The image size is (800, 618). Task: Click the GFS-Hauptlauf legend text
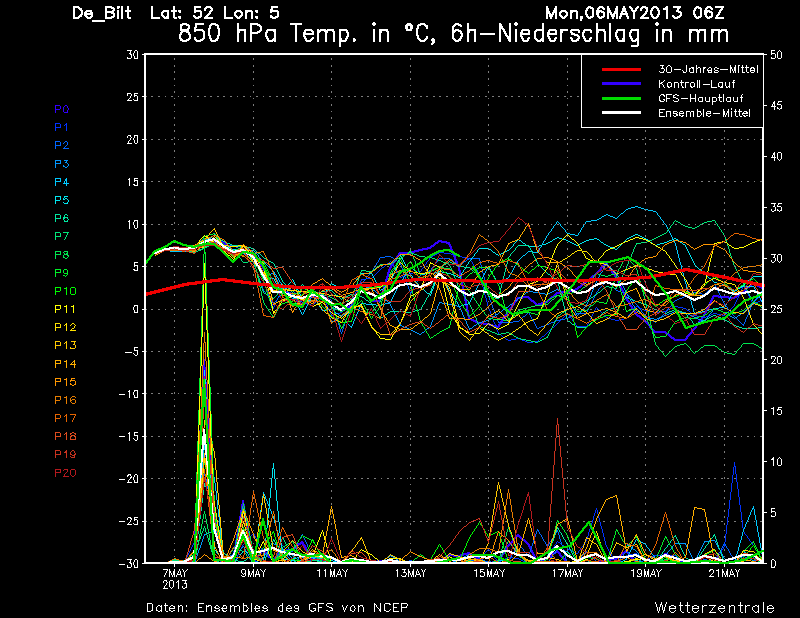pyautogui.click(x=701, y=98)
